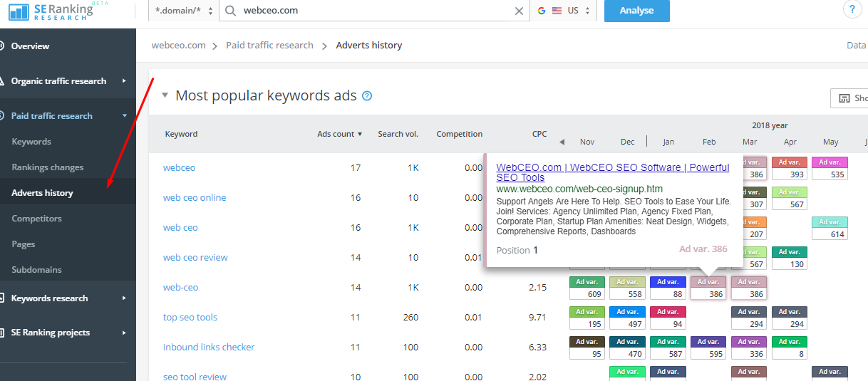Viewport: 868px width, 381px height.
Task: Open Pages in sidebar
Action: click(x=23, y=244)
